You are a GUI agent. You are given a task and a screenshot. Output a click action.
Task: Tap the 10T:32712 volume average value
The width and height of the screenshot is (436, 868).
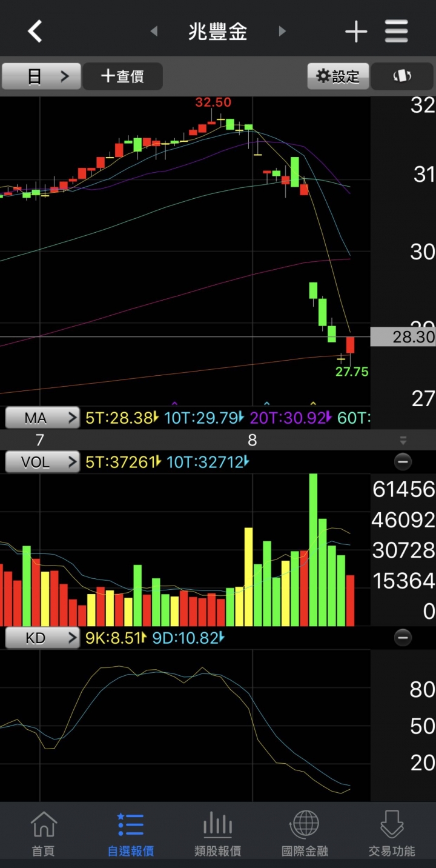click(206, 462)
